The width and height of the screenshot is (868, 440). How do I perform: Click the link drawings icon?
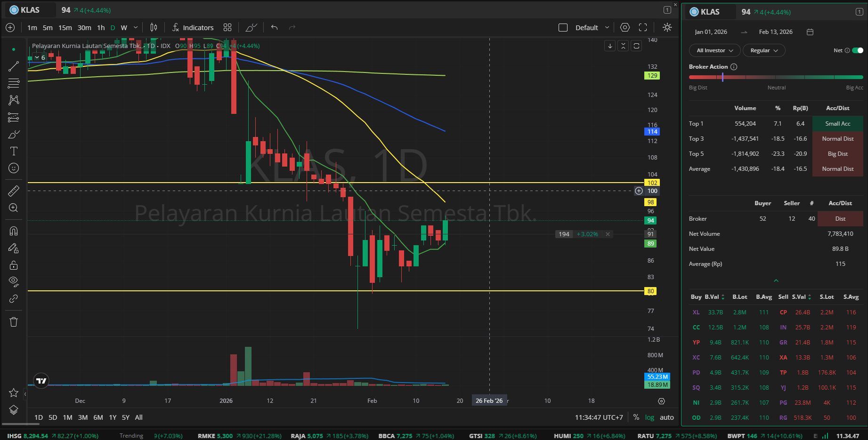click(x=14, y=299)
